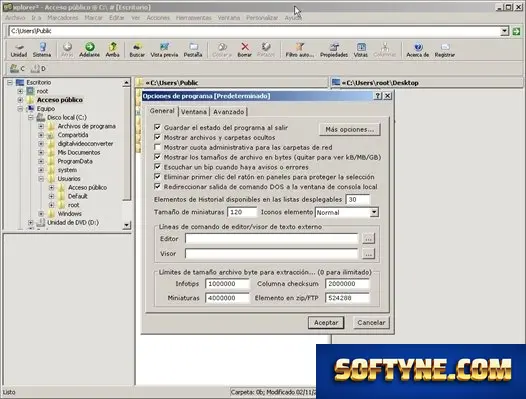Toggle Escuchar un bip cuando haya avisos
This screenshot has height=399, width=526.
[157, 166]
